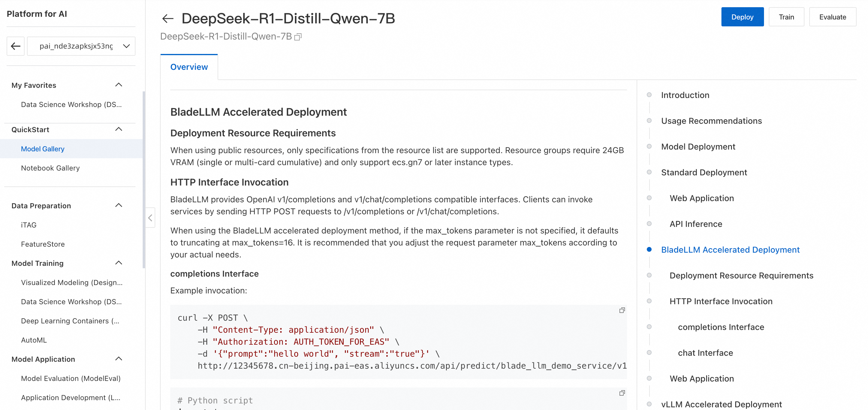Collapse the Model Application section
This screenshot has height=410, width=868.
click(x=119, y=359)
